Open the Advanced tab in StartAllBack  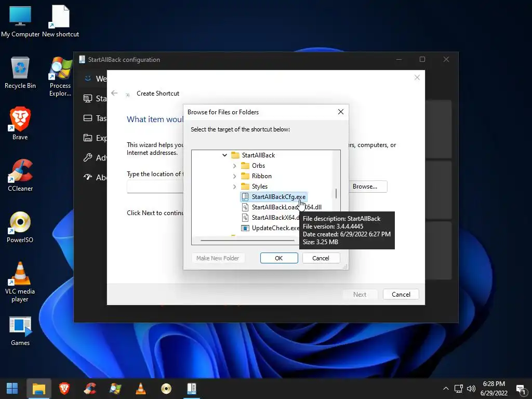pyautogui.click(x=95, y=157)
